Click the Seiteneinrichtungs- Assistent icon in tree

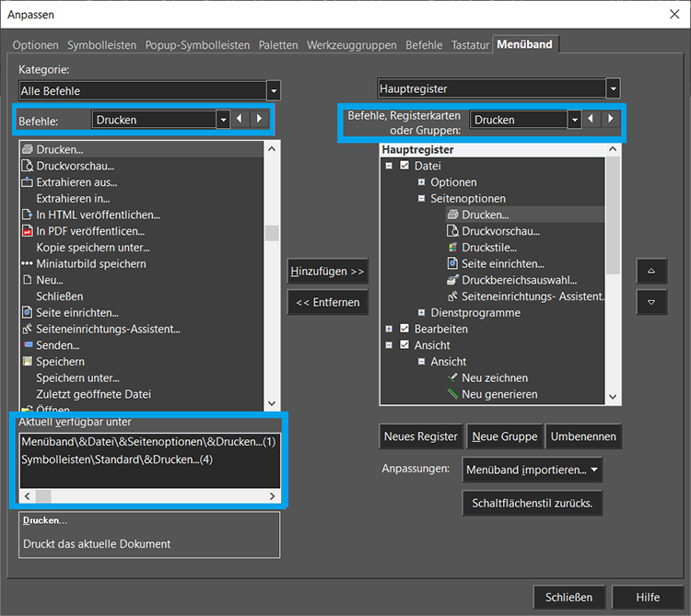coord(453,296)
